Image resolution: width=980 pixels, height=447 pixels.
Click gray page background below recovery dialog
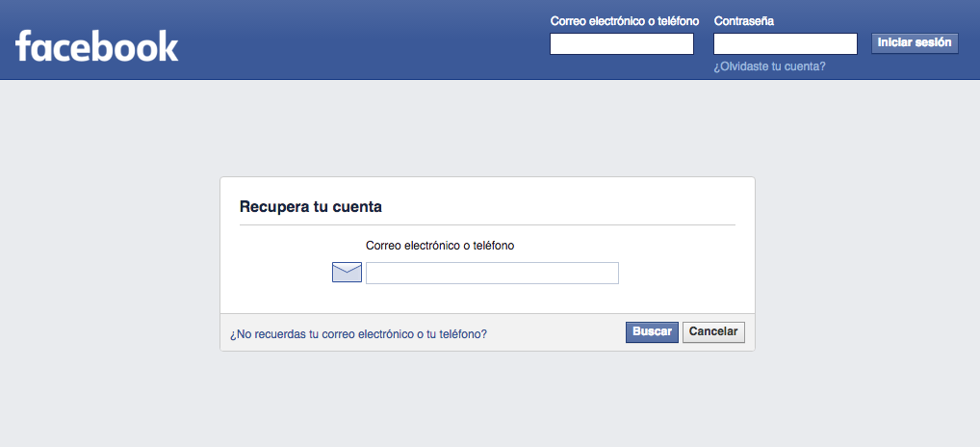487,399
